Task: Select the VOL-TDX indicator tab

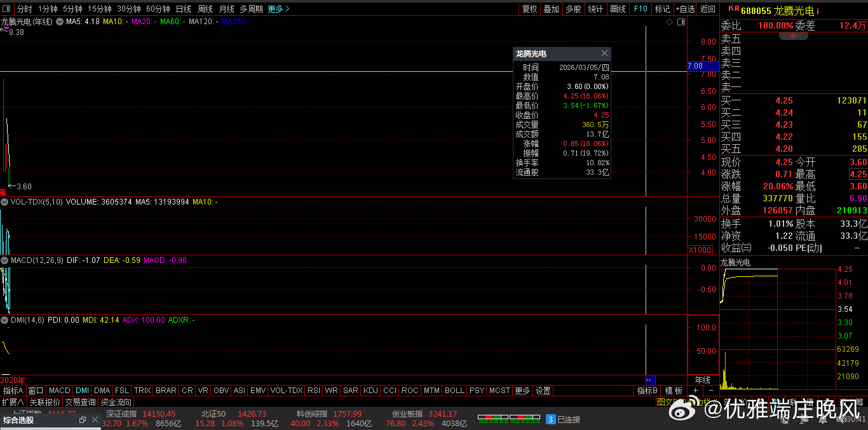Action: coord(287,391)
